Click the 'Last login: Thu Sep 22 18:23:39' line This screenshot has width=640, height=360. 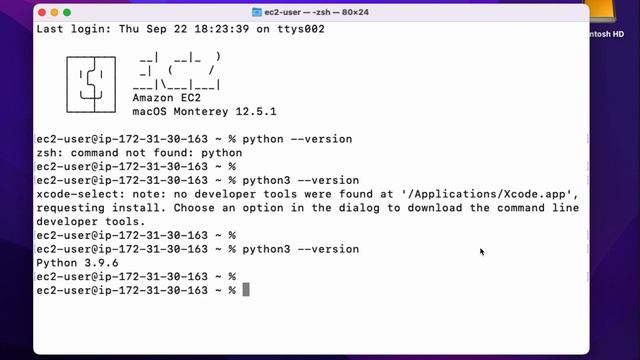[180, 29]
